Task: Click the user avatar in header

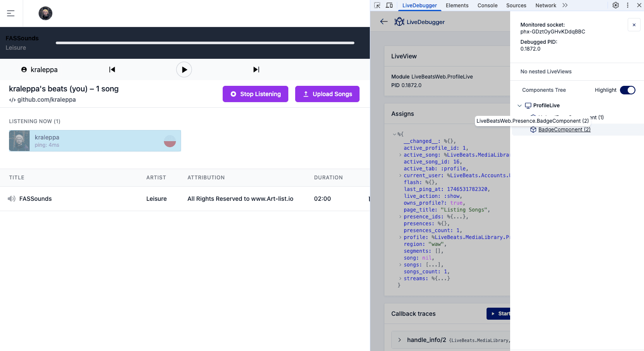Action: pyautogui.click(x=45, y=13)
